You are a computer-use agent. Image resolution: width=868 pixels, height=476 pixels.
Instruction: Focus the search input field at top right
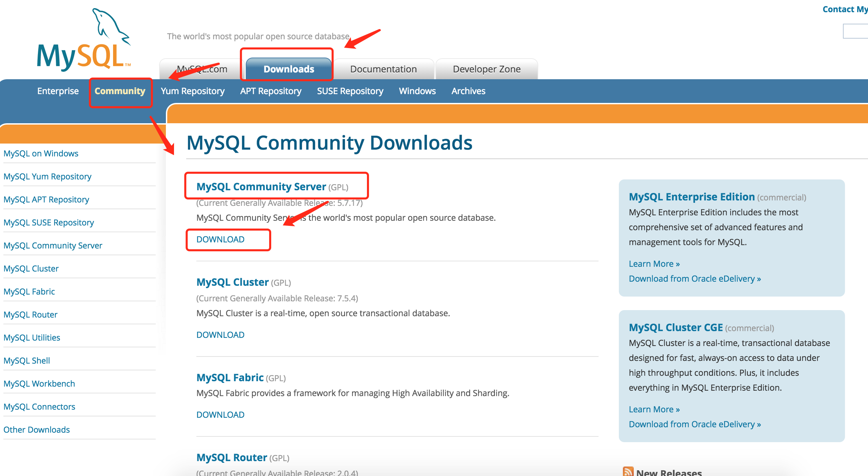[855, 31]
